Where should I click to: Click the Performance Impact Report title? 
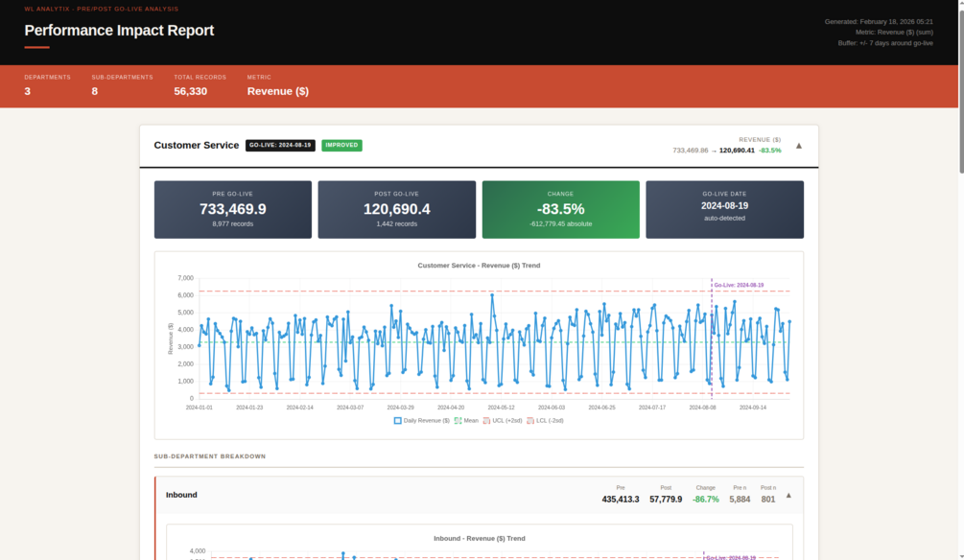pyautogui.click(x=119, y=30)
